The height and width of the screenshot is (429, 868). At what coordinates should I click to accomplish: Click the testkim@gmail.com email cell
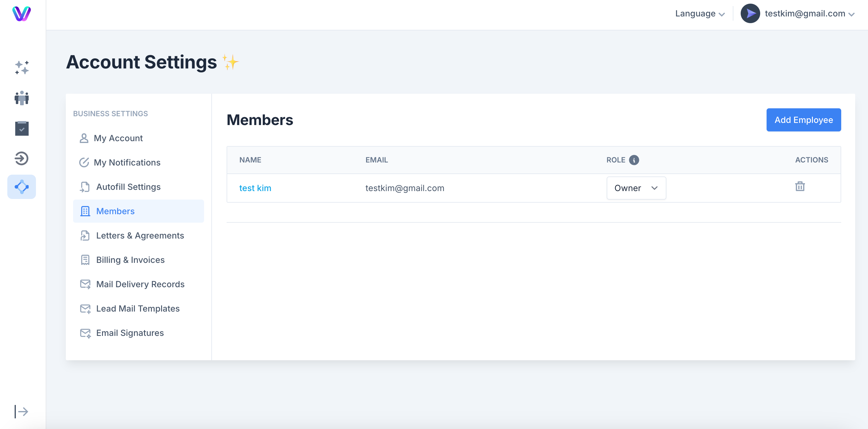(x=405, y=188)
